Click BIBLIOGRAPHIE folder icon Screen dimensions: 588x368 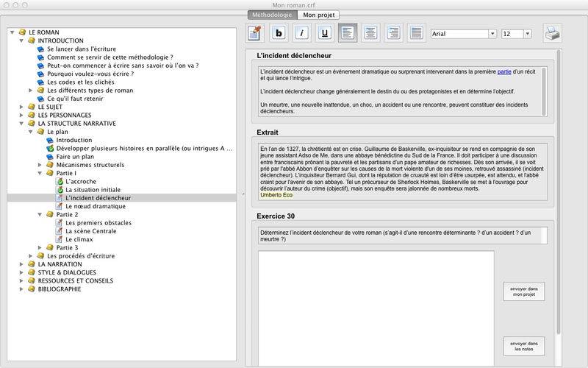tap(32, 289)
